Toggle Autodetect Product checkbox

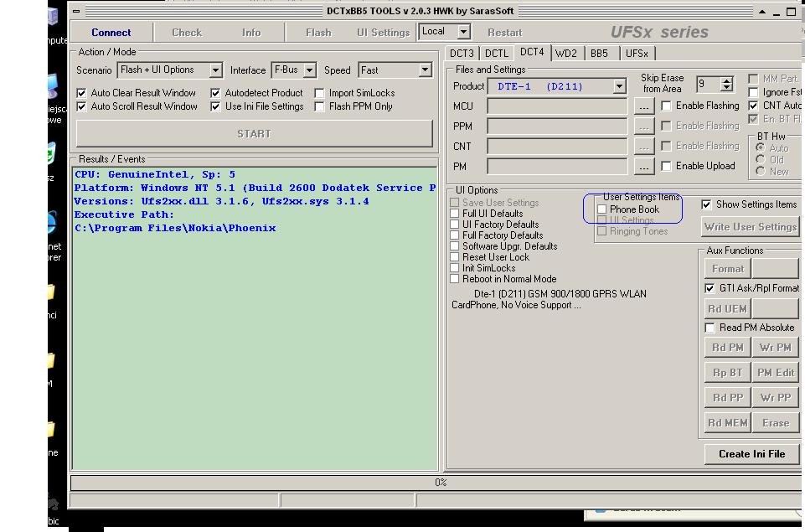pos(215,93)
